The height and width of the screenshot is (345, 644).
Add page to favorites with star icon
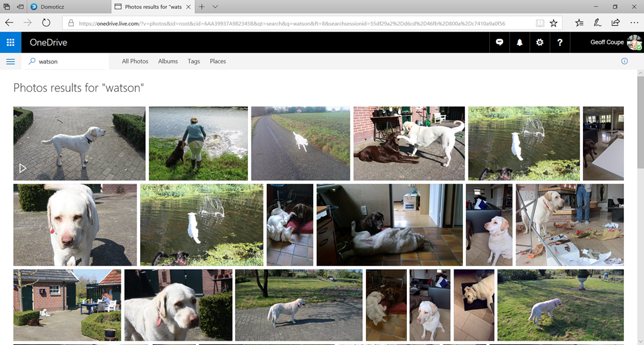pyautogui.click(x=553, y=23)
